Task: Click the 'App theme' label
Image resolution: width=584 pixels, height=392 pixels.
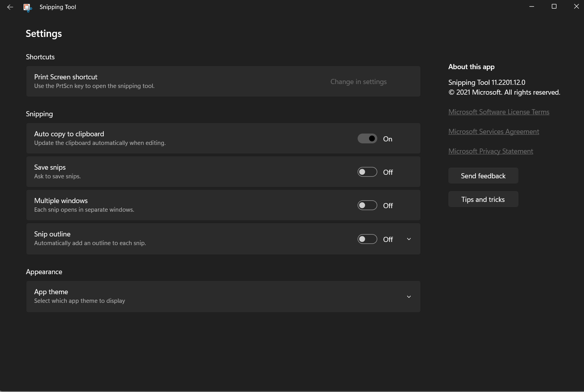Action: click(x=51, y=292)
